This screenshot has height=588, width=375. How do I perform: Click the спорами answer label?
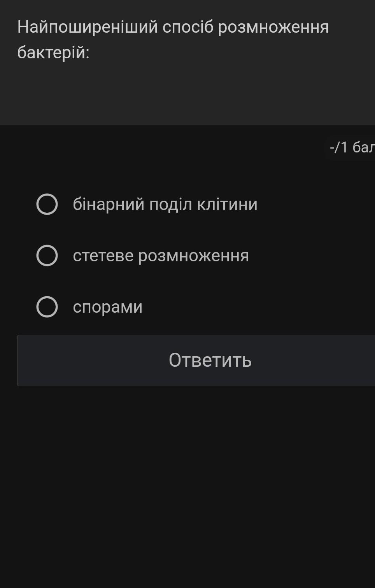(107, 307)
